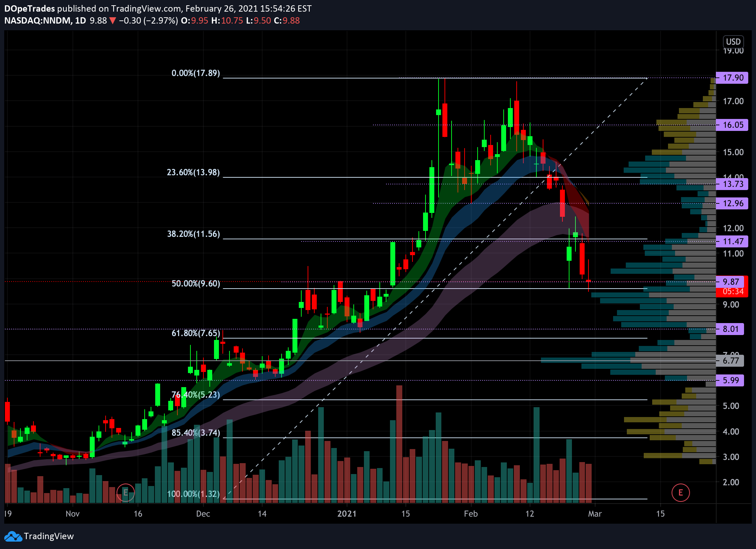Click the 15.00 price axis tick

click(733, 152)
